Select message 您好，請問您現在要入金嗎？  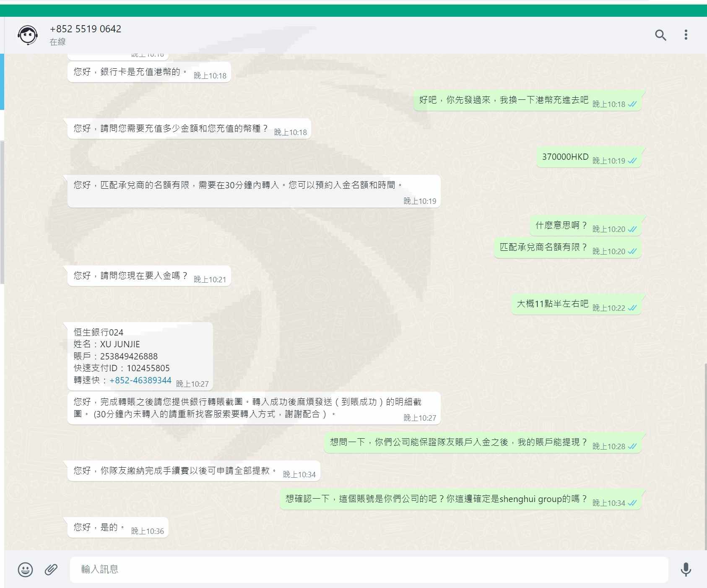149,276
